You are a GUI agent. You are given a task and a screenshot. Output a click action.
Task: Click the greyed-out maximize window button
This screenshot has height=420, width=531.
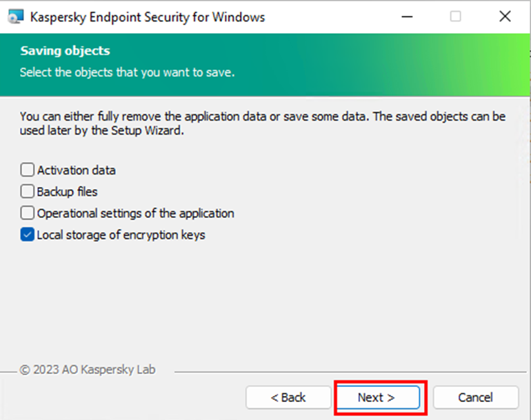(x=455, y=17)
